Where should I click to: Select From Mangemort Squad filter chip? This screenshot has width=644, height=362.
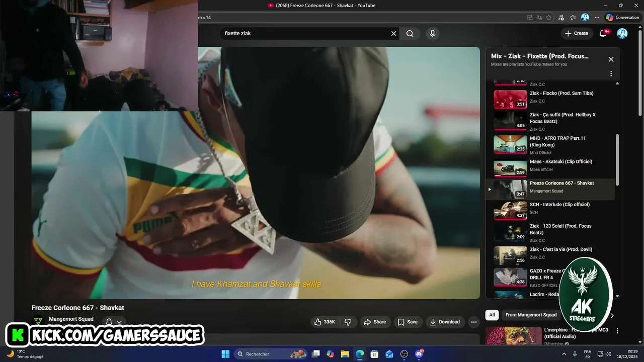[531, 315]
